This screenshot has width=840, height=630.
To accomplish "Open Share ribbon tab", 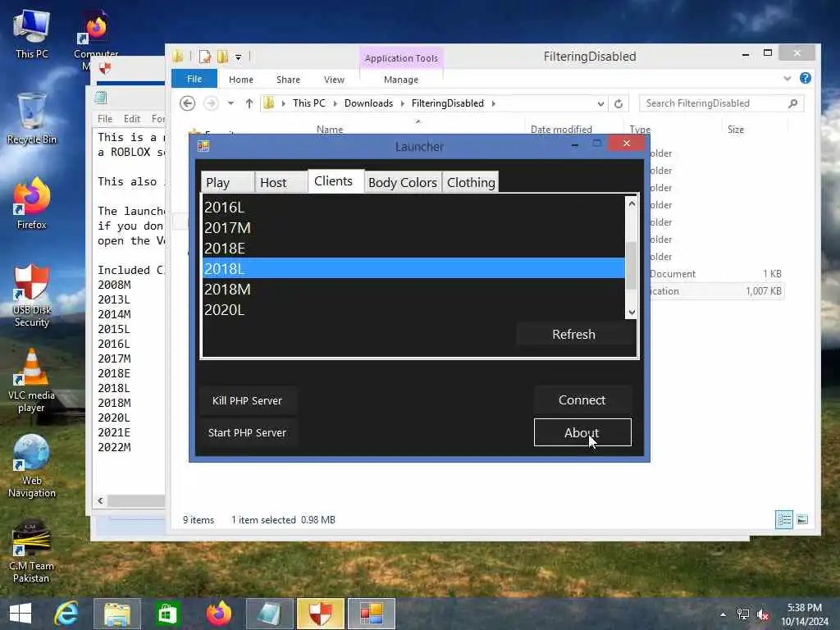I will click(288, 80).
